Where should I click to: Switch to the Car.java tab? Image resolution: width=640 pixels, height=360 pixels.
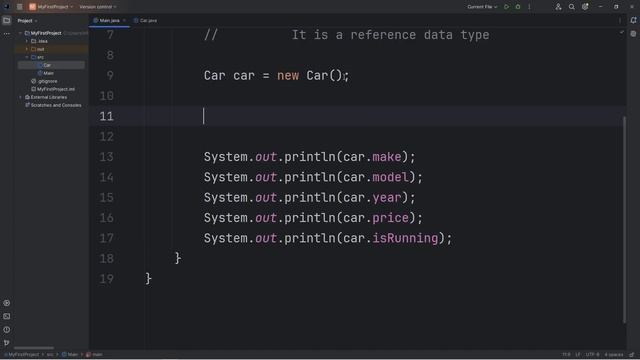coord(145,20)
